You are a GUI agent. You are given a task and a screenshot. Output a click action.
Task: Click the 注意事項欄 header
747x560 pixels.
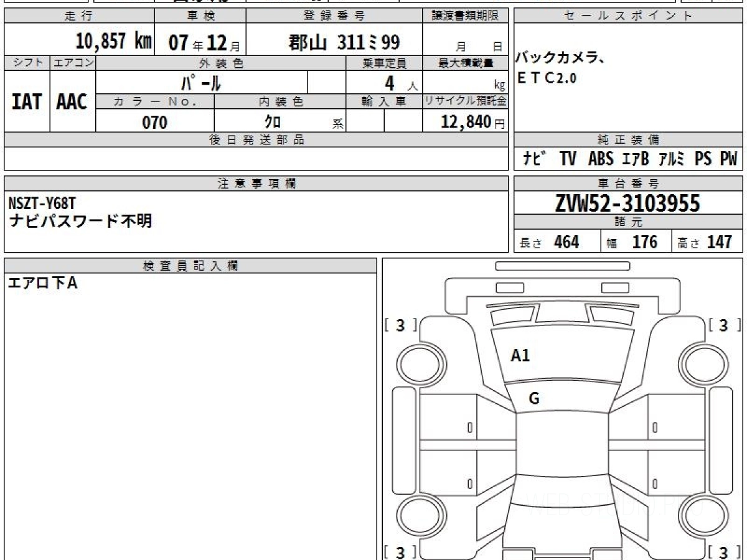tap(256, 184)
